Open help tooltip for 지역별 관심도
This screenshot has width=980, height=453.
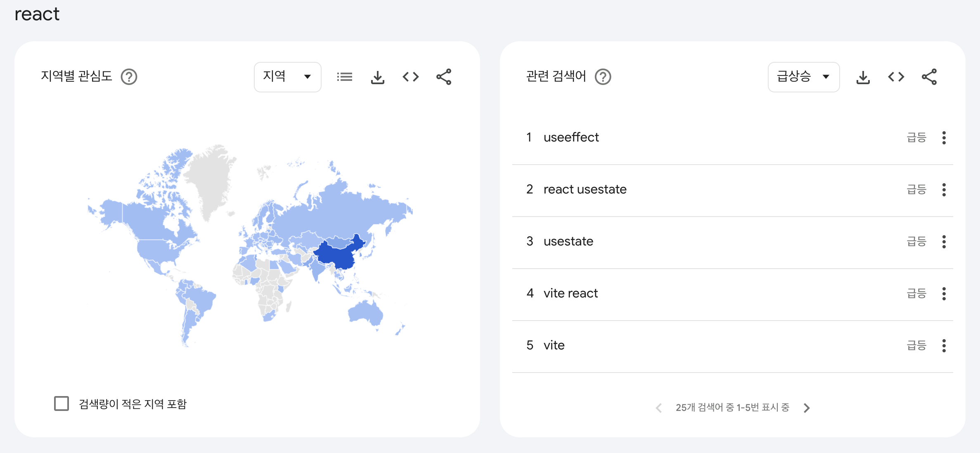coord(129,77)
